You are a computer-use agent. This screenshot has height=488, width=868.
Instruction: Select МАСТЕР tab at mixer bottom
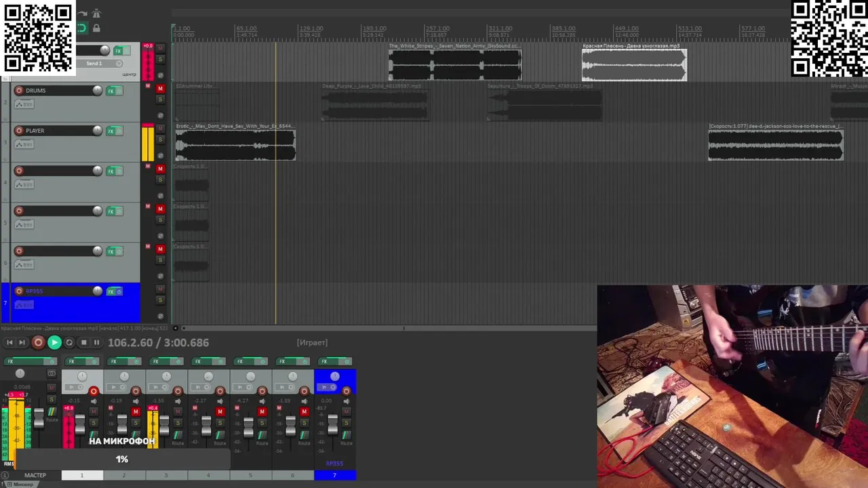pos(35,475)
